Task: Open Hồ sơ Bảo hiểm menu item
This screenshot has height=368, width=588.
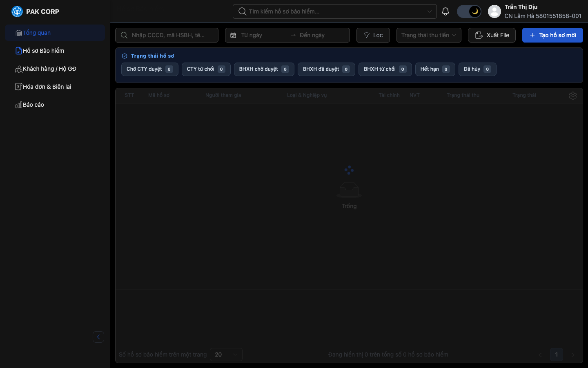Action: [x=55, y=51]
